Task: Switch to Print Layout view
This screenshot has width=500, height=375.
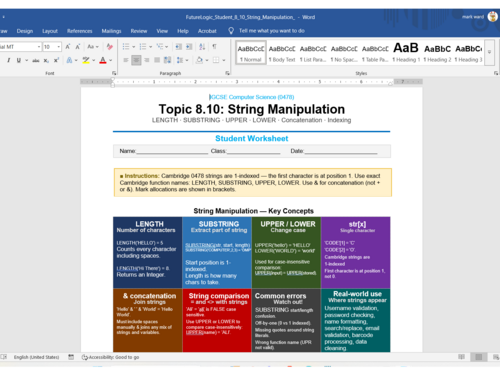Action: coord(479,357)
